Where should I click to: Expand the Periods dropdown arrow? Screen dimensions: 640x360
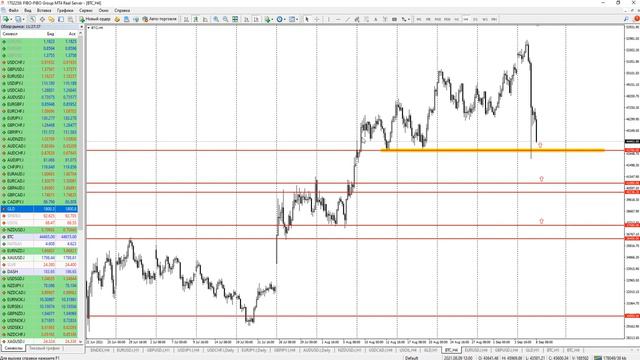coord(284,19)
